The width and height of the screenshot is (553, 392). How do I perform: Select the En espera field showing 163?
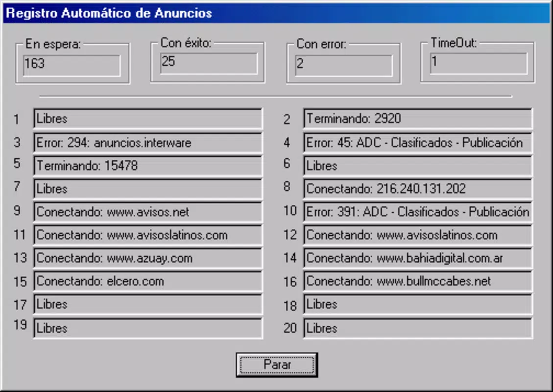(x=72, y=65)
